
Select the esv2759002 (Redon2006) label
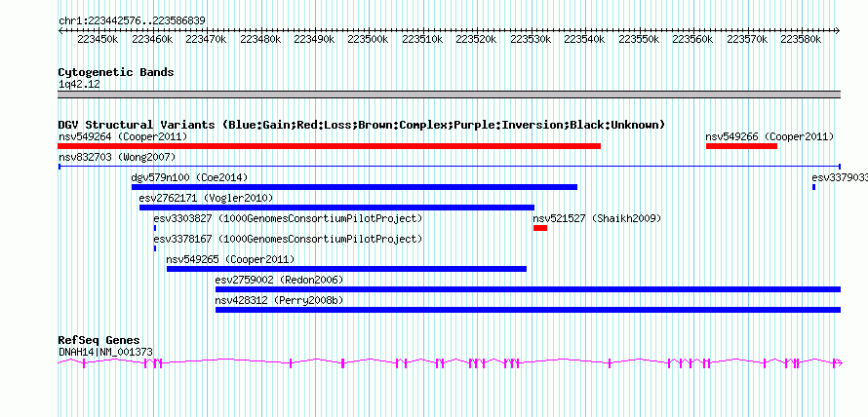[x=280, y=280]
